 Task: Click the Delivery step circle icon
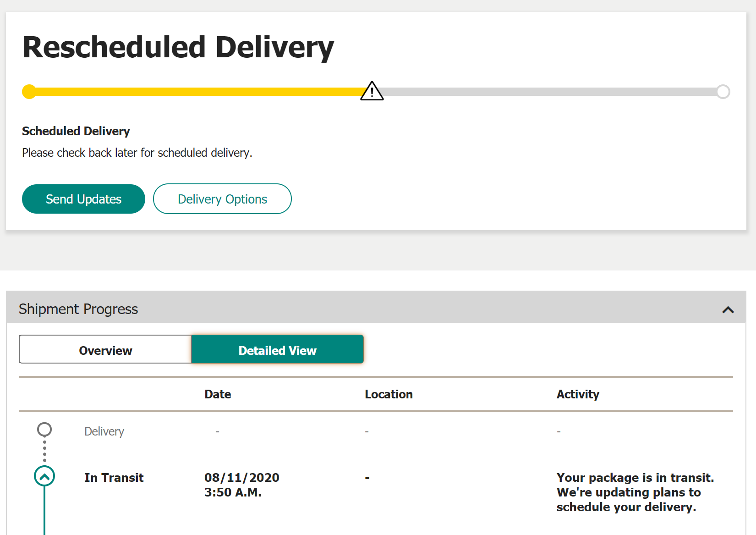[x=44, y=430]
